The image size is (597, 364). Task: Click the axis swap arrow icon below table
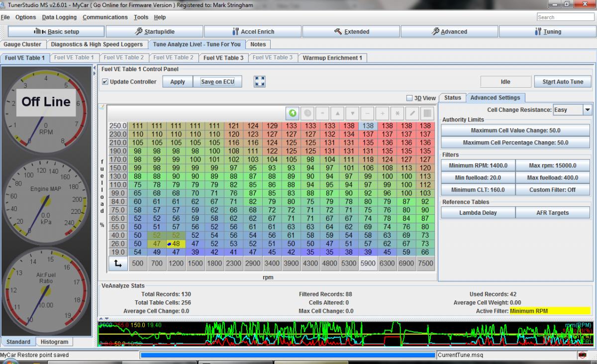[118, 264]
